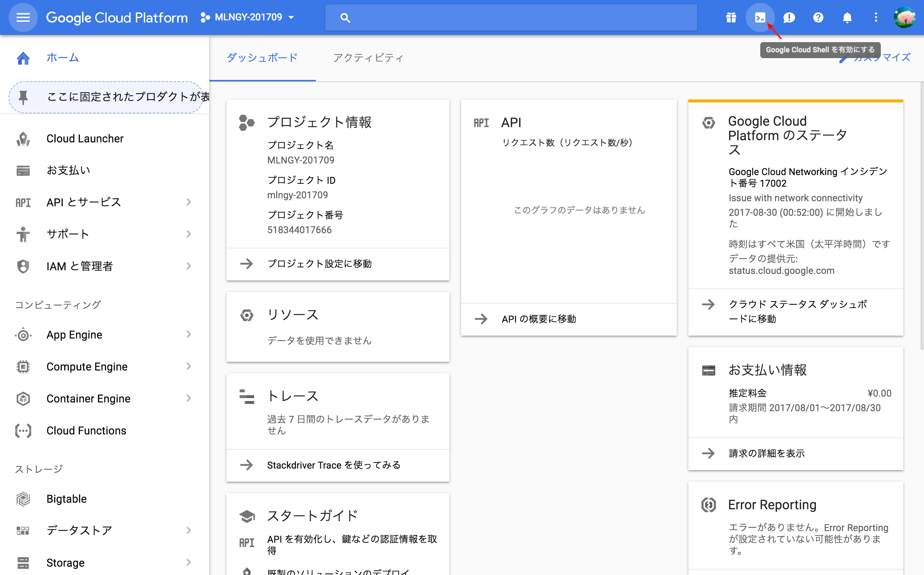Click the page vertical scrollbar

[921, 216]
